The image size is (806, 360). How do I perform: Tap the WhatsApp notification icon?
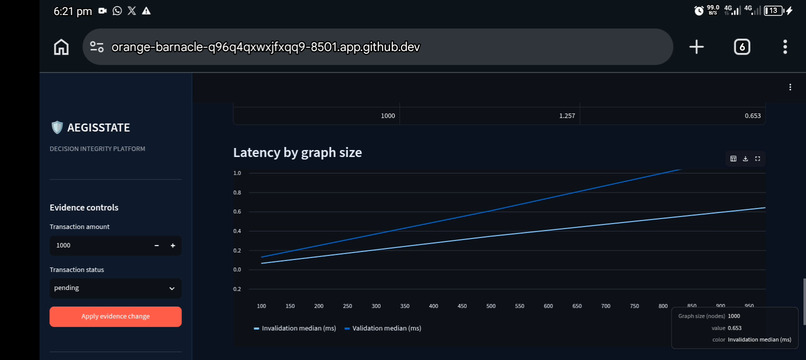[x=117, y=11]
